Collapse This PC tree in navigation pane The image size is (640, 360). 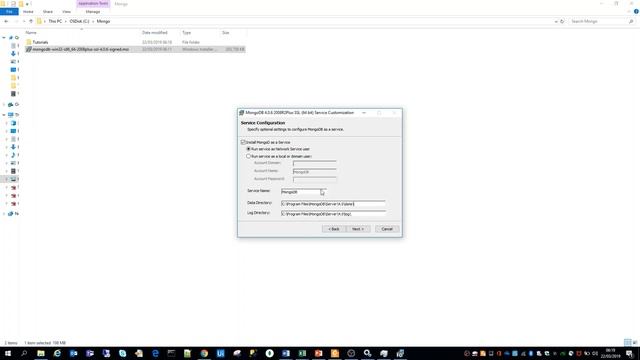coord(4,115)
